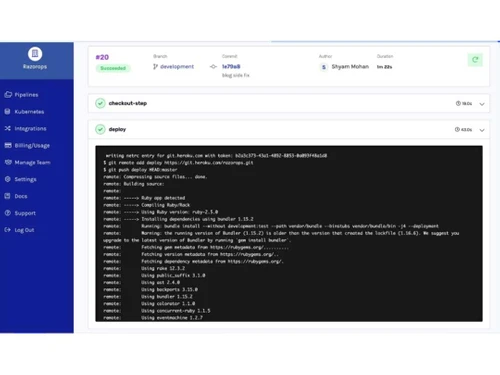Click the clock icon on deploy

(457, 129)
